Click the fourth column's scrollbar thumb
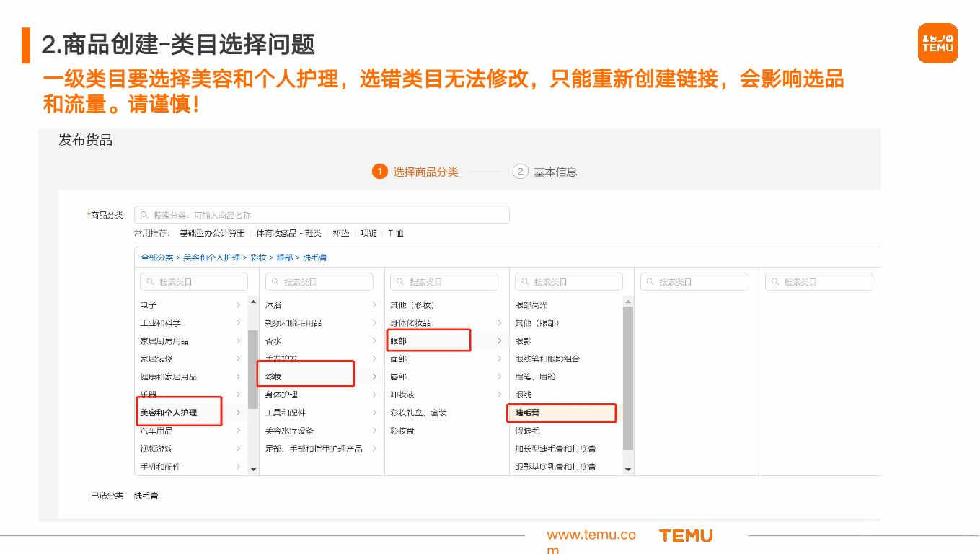 [x=628, y=378]
